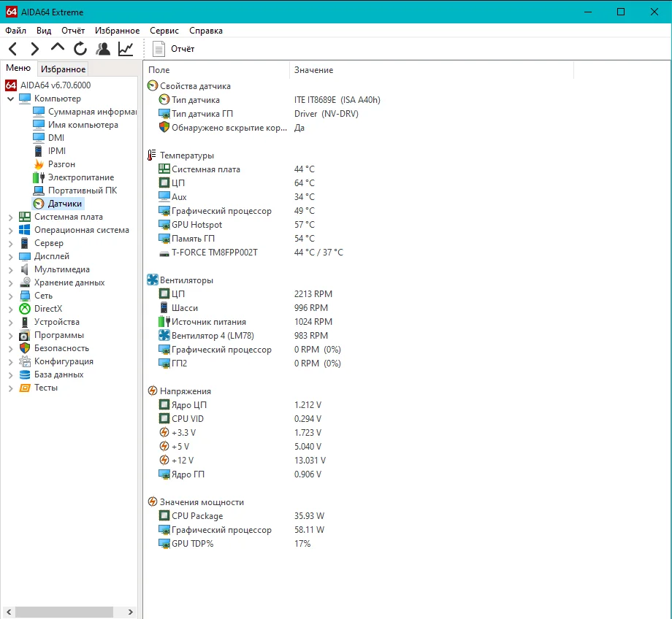This screenshot has width=672, height=619.
Task: Click the Up level arrow icon
Action: pyautogui.click(x=58, y=47)
